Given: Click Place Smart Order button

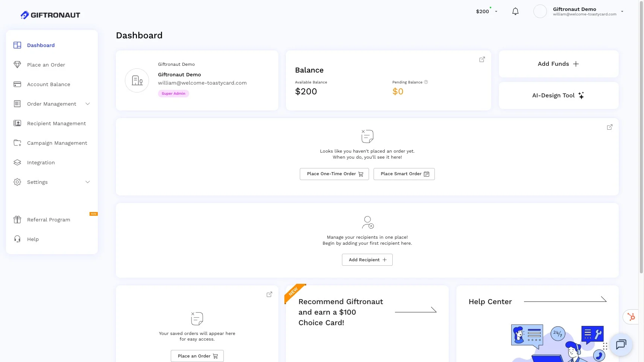Looking at the screenshot, I should coord(404,174).
